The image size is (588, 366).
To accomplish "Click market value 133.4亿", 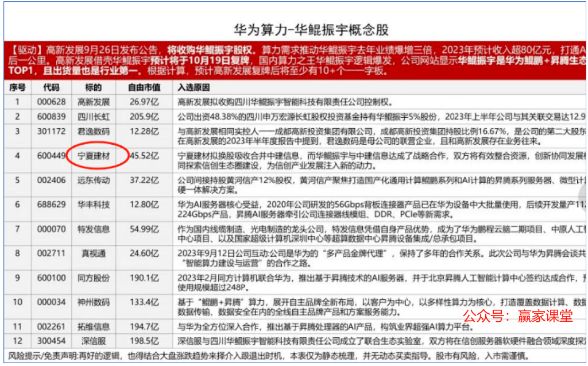I will pyautogui.click(x=144, y=302).
